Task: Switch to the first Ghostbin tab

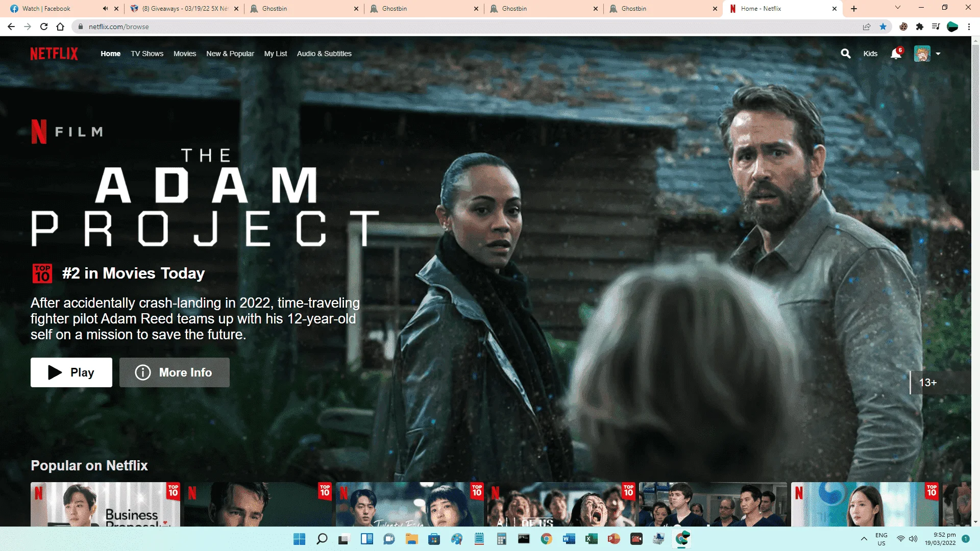Action: tap(304, 9)
